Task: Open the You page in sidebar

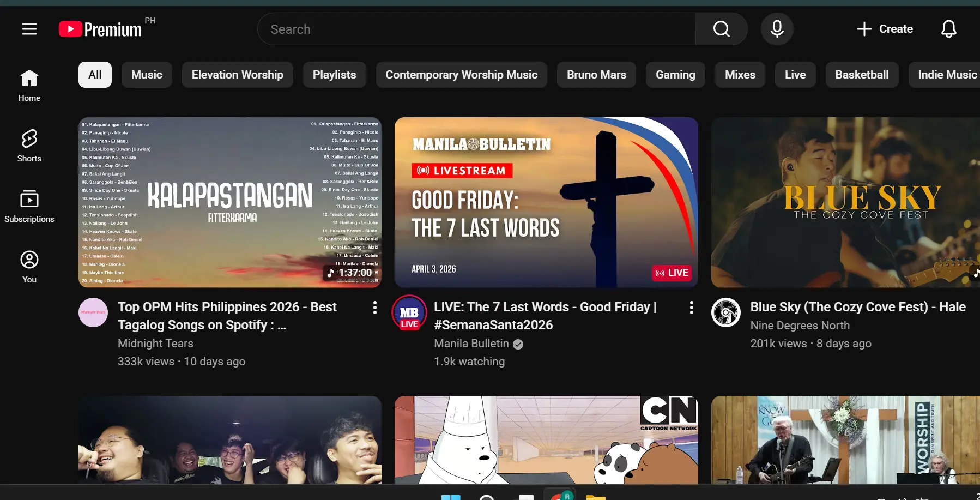Action: pyautogui.click(x=29, y=267)
